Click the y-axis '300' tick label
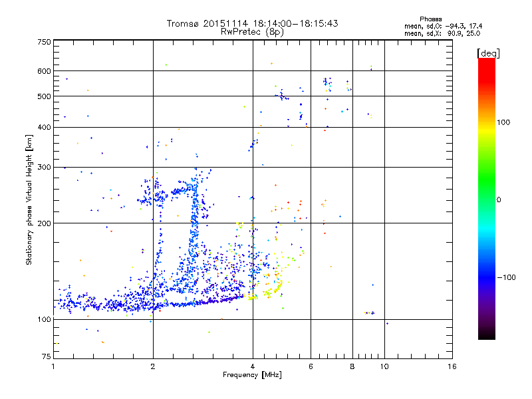532x399 pixels. point(44,168)
